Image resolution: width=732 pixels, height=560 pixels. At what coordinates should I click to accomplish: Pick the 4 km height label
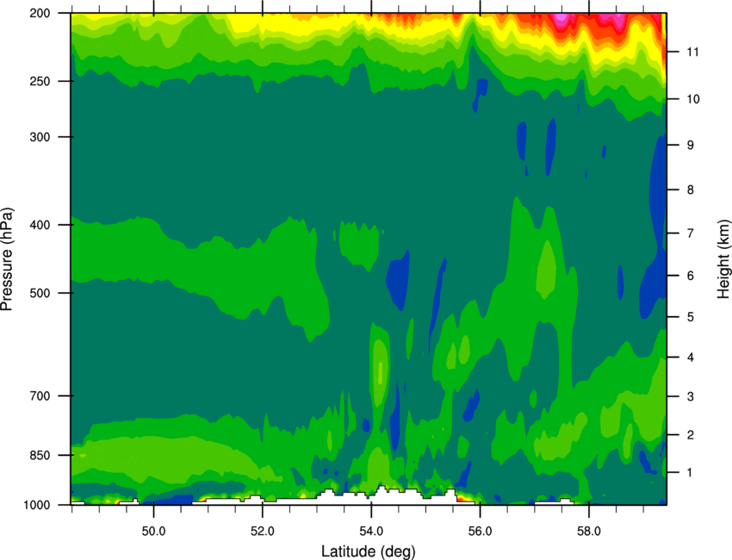coord(691,358)
